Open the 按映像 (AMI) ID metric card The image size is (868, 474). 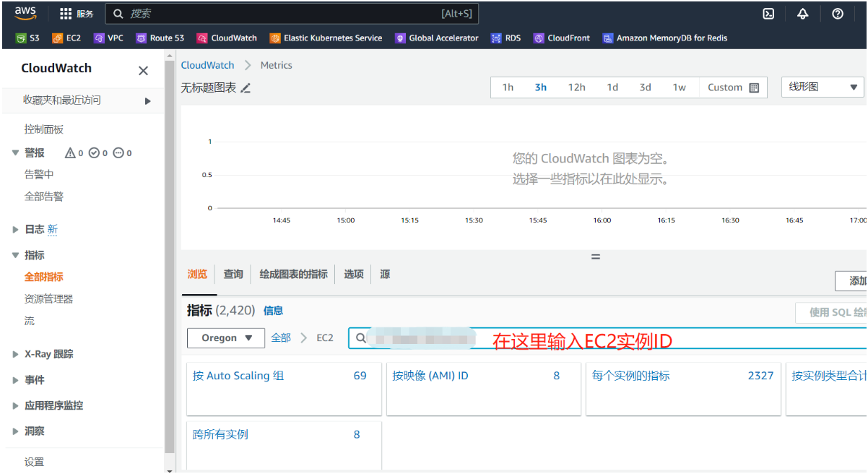coord(484,389)
